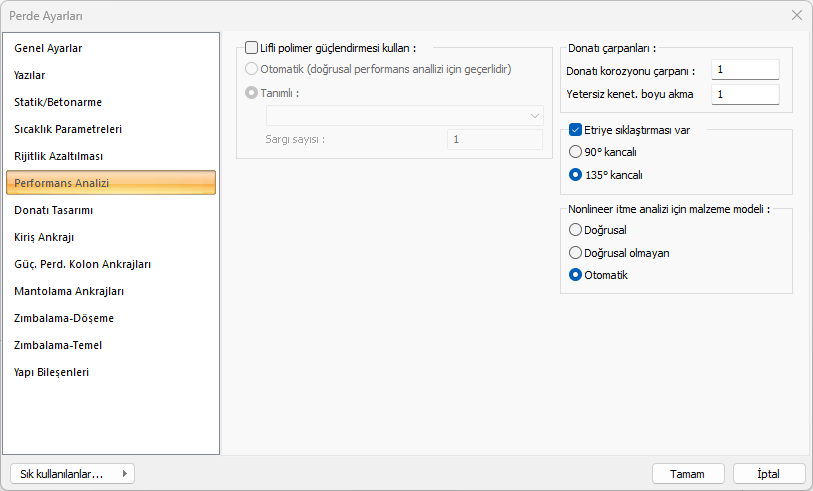Image resolution: width=813 pixels, height=491 pixels.
Task: Click the Tamam button
Action: click(688, 474)
